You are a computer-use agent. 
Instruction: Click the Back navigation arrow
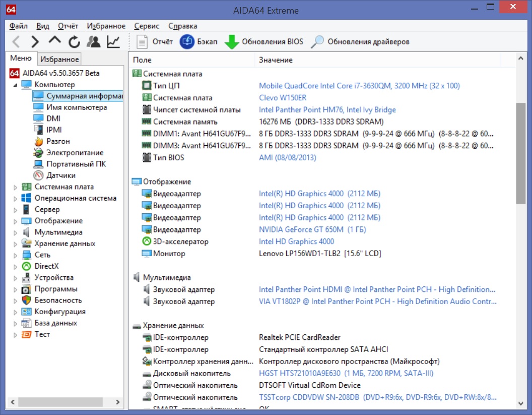(x=16, y=42)
